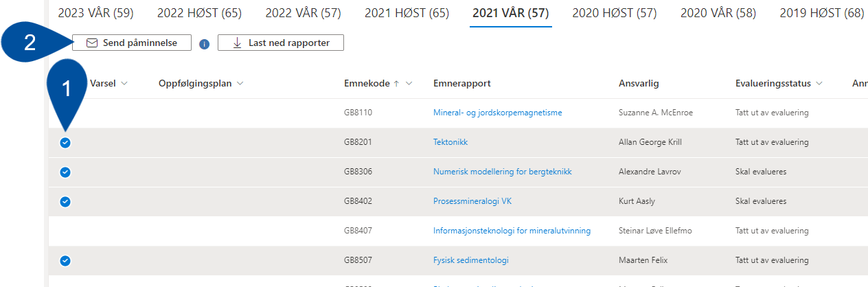Open the Oppfølgingsplan column filter chevron
Screen dimensions: 868x287
[240, 84]
